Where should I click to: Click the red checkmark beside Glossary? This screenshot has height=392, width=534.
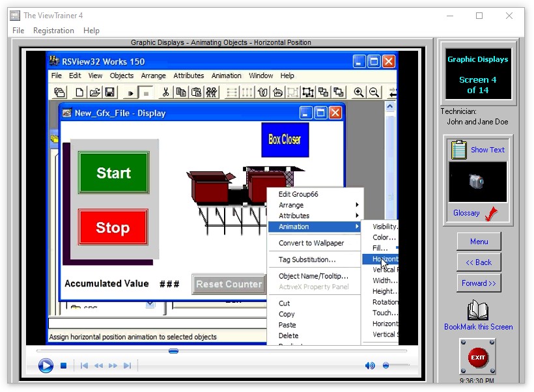pos(492,213)
